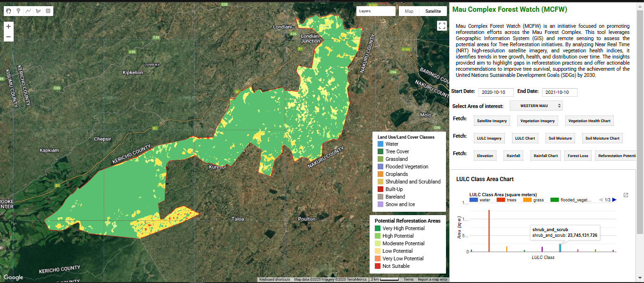This screenshot has width=644, height=283.
Task: Click the Kapkiam label on map
Action: click(50, 150)
